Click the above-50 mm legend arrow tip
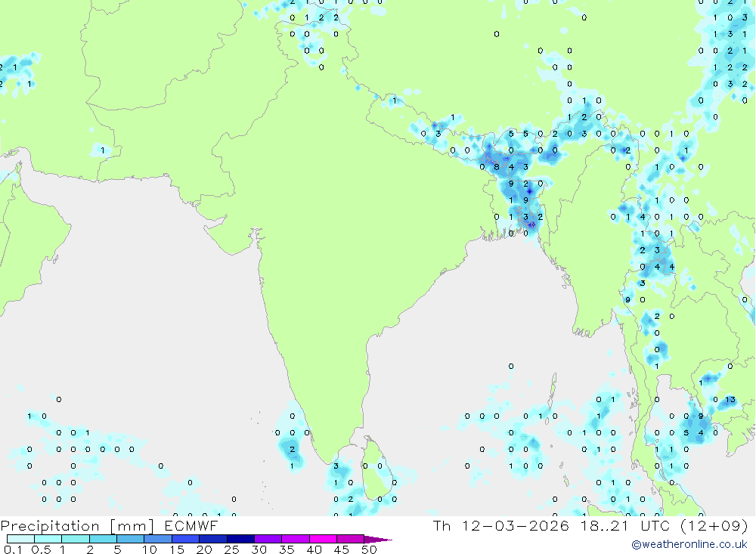This screenshot has height=554, width=756. point(379,539)
